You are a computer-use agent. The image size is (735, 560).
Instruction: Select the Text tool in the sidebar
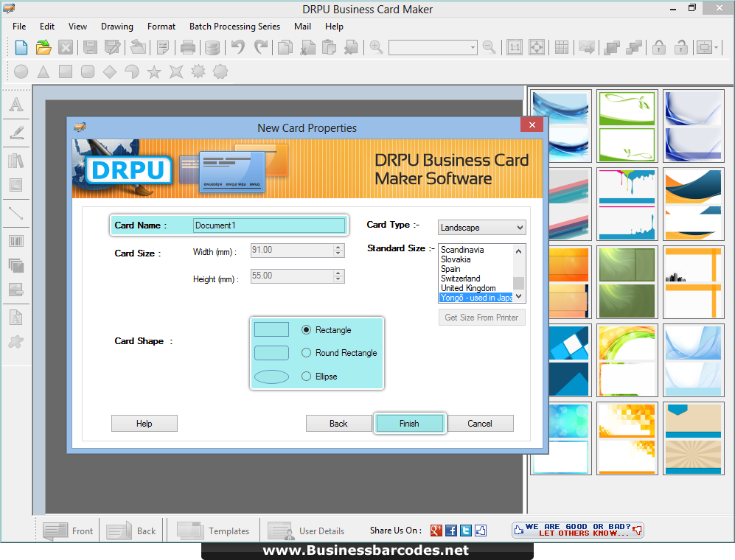(16, 104)
